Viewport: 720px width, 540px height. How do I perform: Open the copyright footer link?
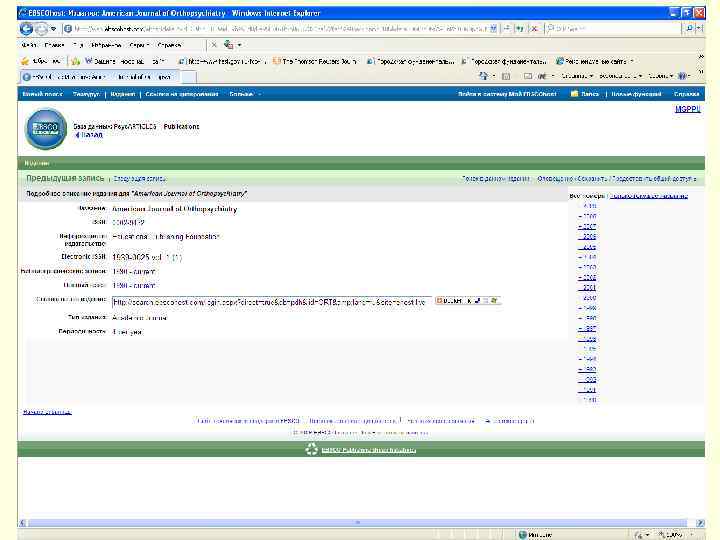512,421
